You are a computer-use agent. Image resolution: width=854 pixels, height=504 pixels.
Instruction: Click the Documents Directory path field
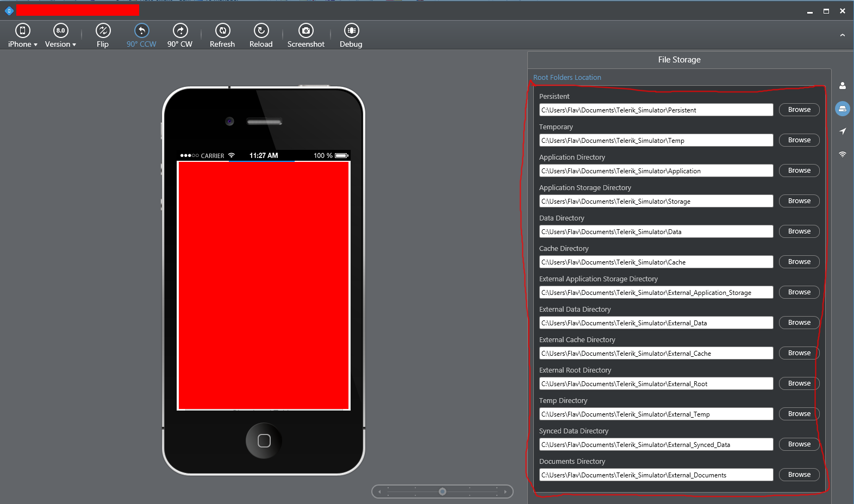[656, 475]
